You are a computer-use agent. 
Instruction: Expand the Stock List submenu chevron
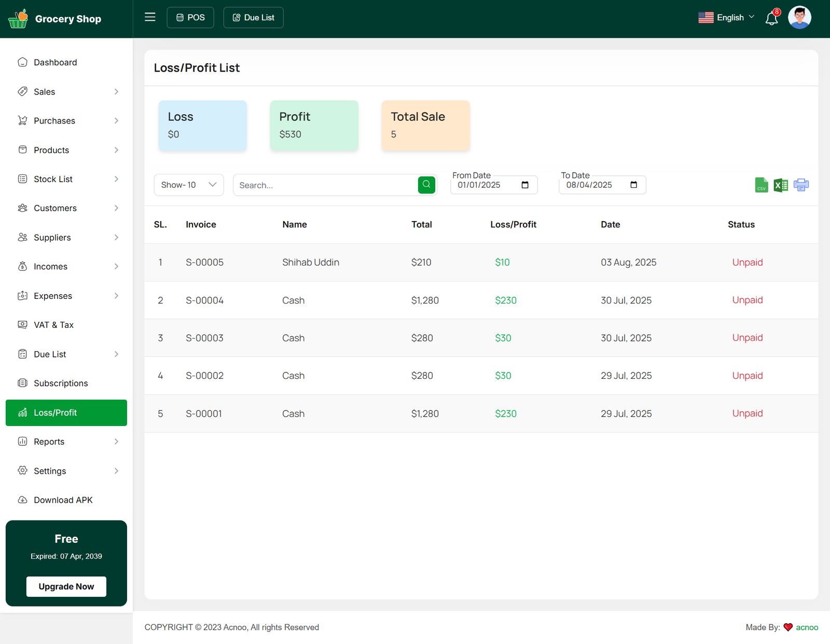(116, 179)
